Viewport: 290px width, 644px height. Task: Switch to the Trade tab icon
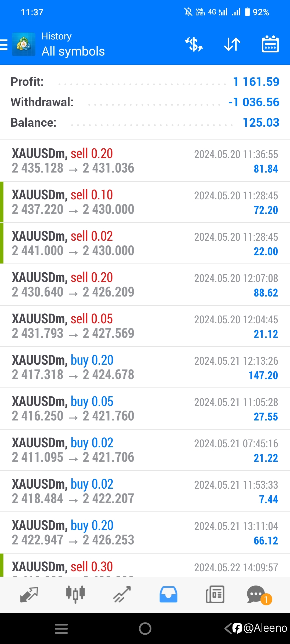(x=122, y=594)
